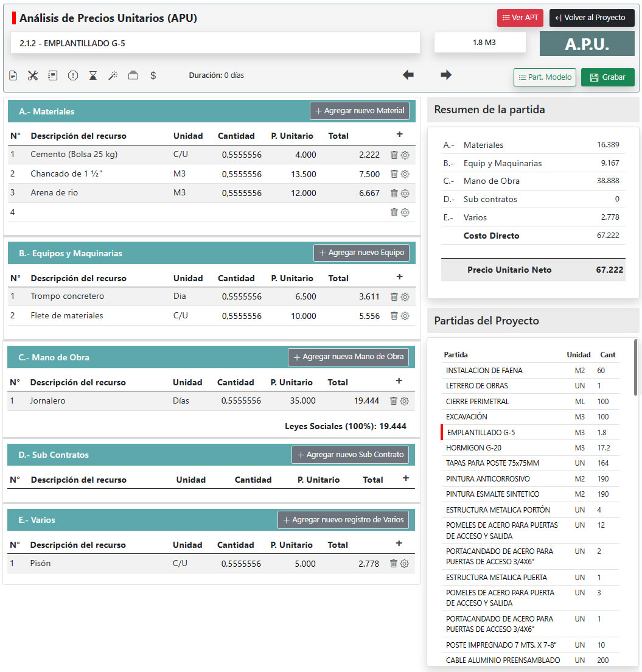Screen dimensions: 642x672
Task: Click the partida name field EMPLANTILLADO G-5
Action: [215, 43]
